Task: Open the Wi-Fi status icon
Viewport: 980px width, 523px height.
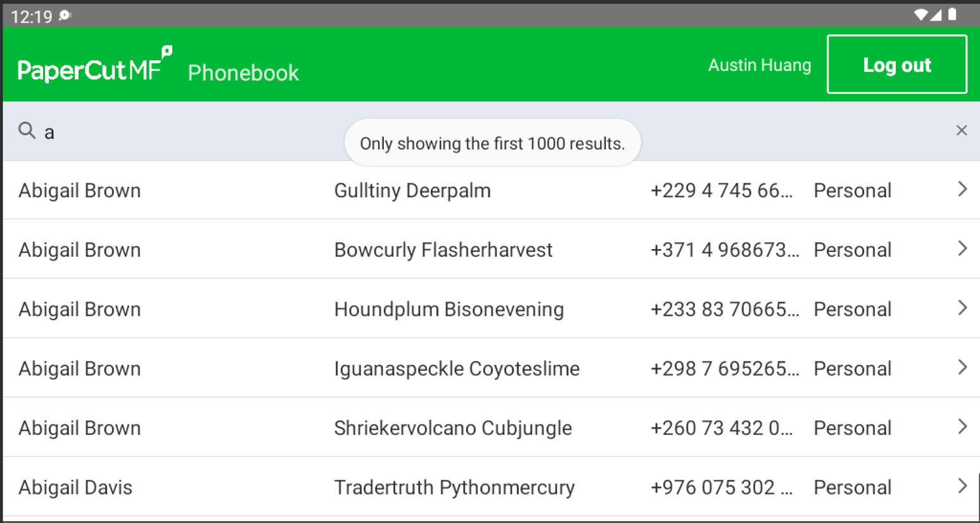Action: 921,15
